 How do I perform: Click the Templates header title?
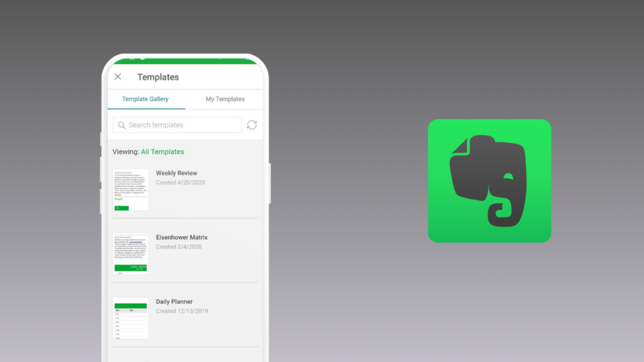click(x=158, y=77)
